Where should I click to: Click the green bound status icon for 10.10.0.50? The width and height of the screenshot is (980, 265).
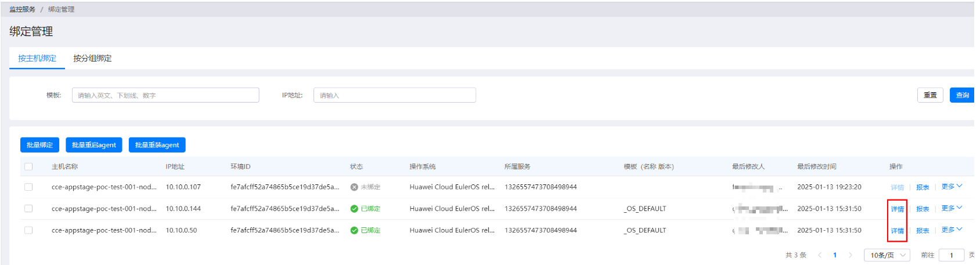pyautogui.click(x=354, y=230)
